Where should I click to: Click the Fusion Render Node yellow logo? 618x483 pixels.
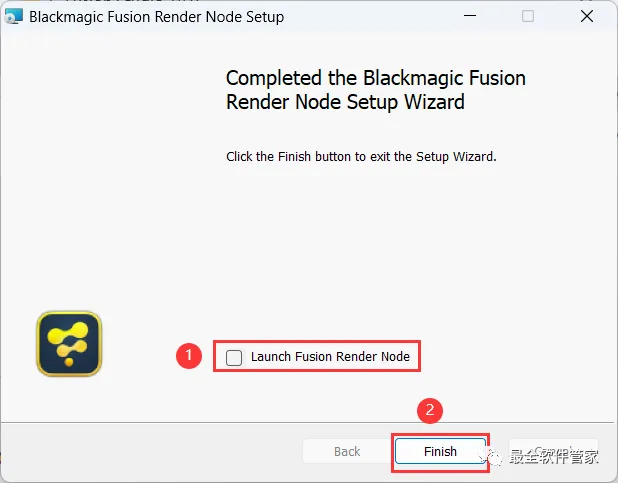69,344
